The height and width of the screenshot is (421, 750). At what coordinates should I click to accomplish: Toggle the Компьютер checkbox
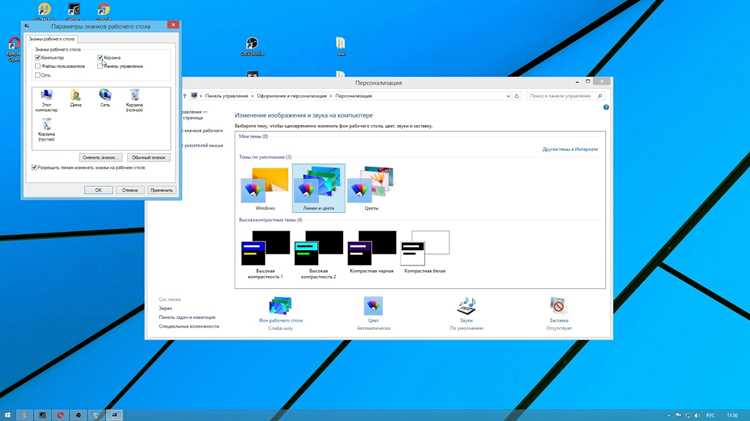(38, 57)
